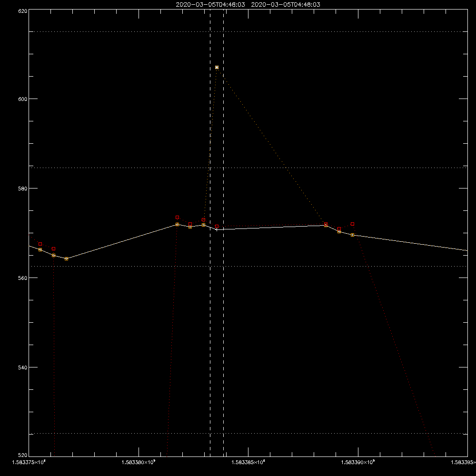Screen dimensions: 476x476
Task: Pick the orange peak data point near 607
Action: [x=217, y=68]
